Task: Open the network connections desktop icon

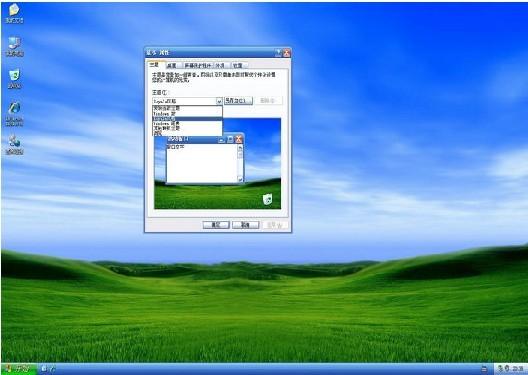Action: pos(14,144)
